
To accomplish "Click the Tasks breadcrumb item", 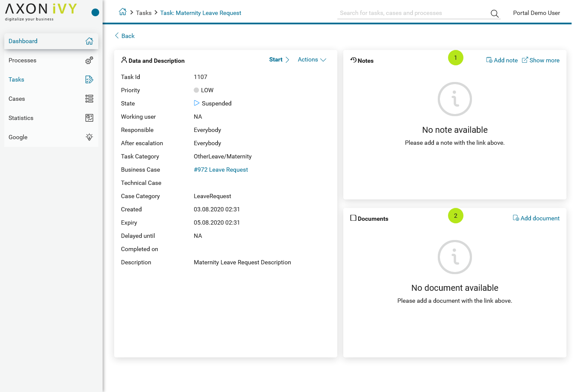I will click(x=144, y=13).
